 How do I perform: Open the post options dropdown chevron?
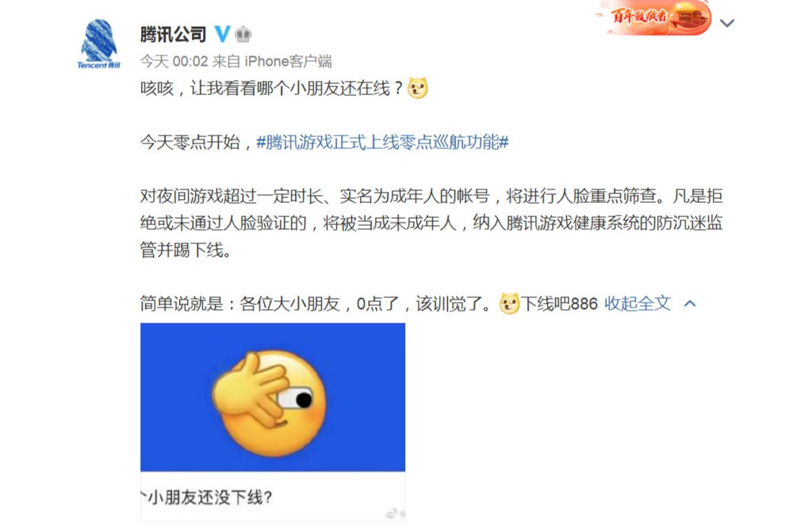727,23
